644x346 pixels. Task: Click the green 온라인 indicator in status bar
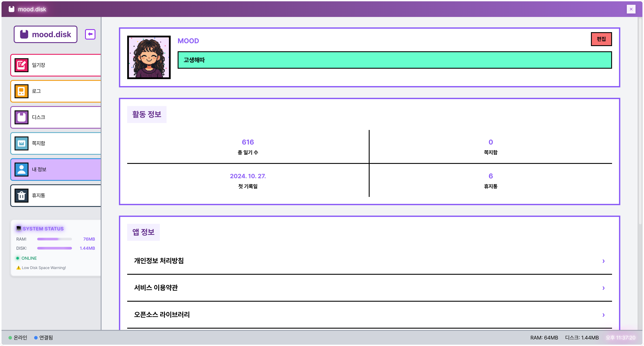click(x=10, y=338)
